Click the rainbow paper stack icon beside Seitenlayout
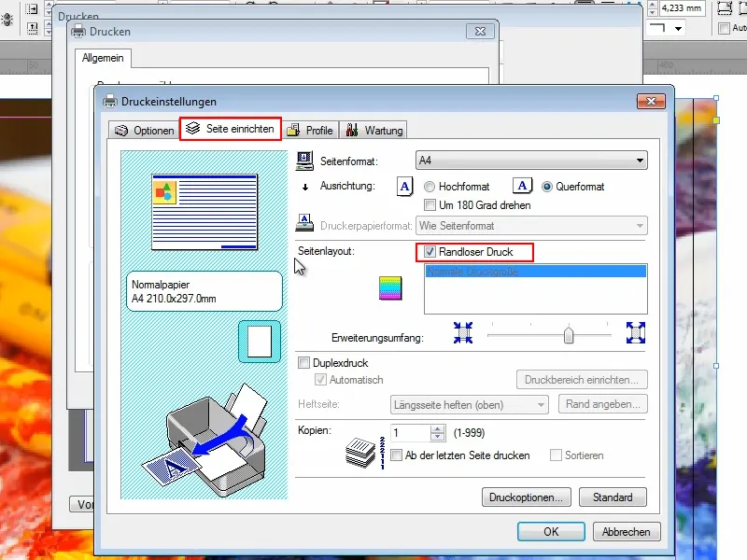 pos(390,287)
